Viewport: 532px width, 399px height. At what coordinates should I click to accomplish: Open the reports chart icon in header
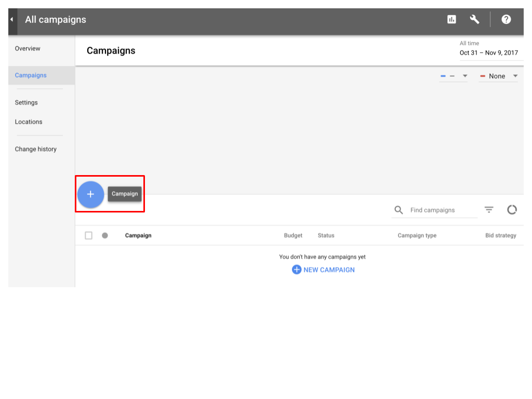click(x=451, y=19)
